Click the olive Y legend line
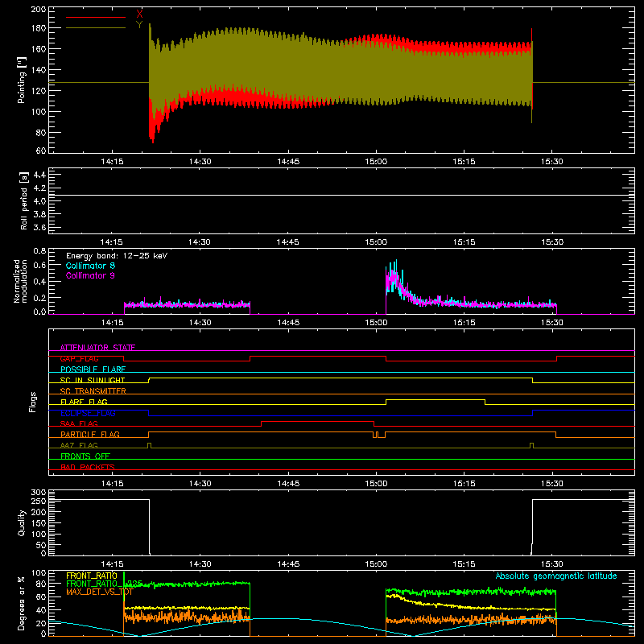Image resolution: width=644 pixels, height=644 pixels. coord(96,27)
